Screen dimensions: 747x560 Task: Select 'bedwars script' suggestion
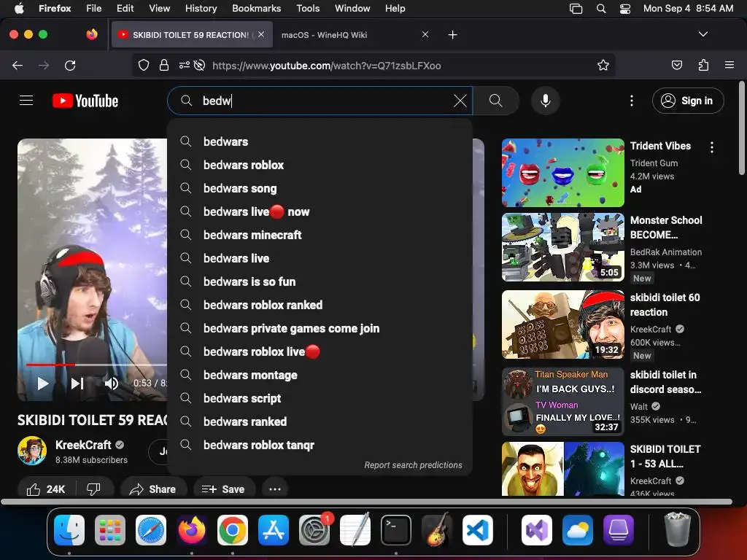pyautogui.click(x=320, y=398)
